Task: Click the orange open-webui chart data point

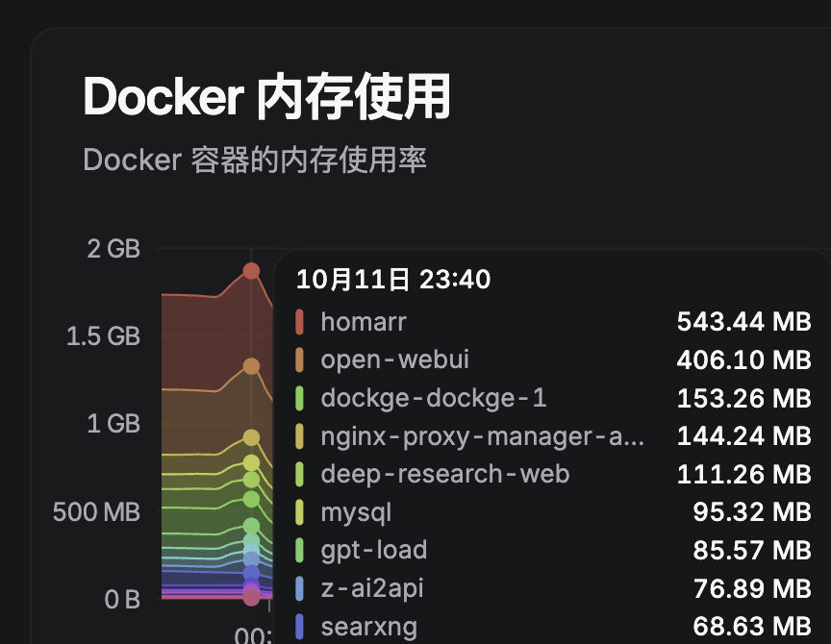Action: [251, 366]
